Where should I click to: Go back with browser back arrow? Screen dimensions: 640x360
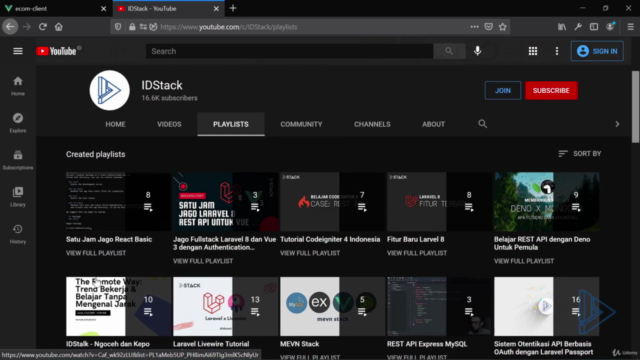click(10, 27)
